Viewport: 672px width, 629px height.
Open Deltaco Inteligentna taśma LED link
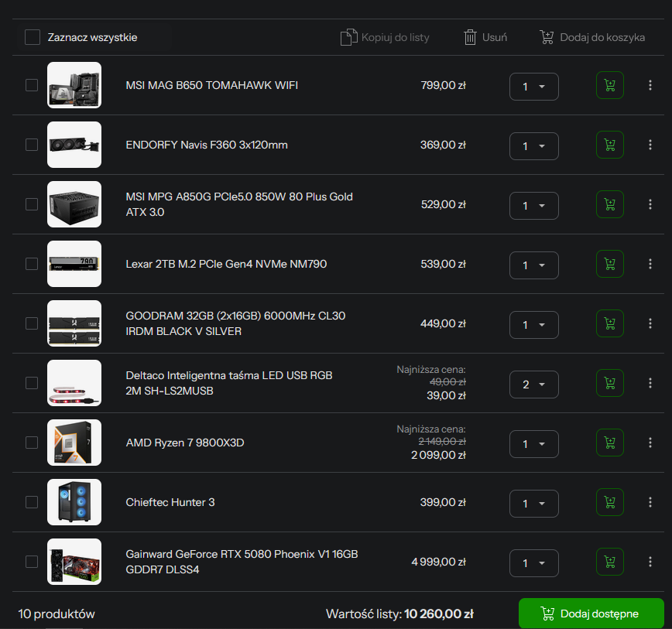point(229,383)
